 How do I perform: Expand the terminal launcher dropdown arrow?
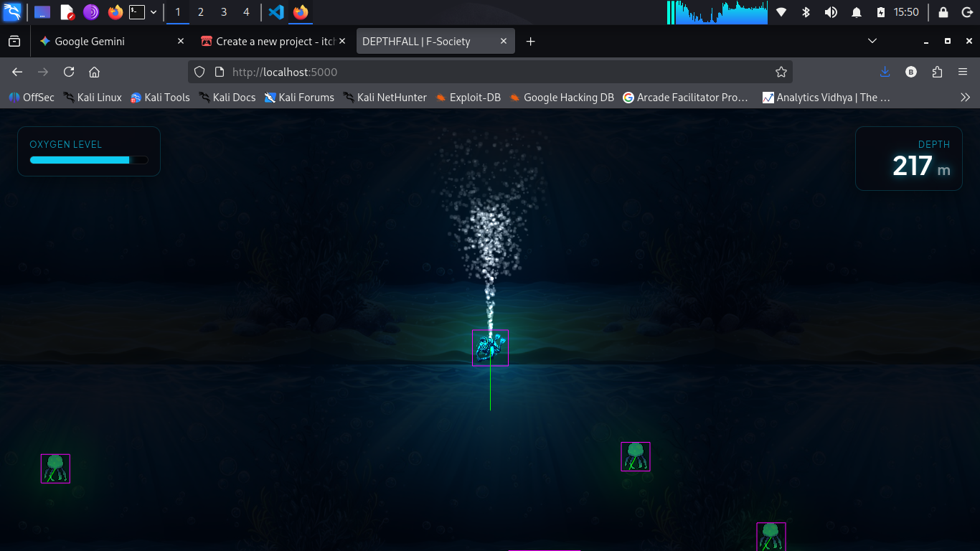[x=154, y=12]
